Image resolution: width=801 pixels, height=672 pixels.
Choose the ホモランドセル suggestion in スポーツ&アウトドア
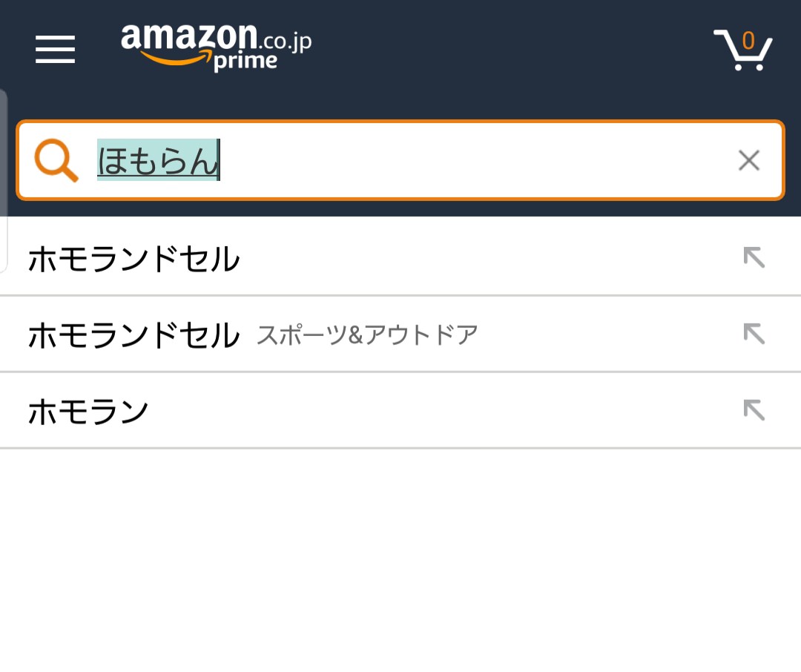(134, 336)
